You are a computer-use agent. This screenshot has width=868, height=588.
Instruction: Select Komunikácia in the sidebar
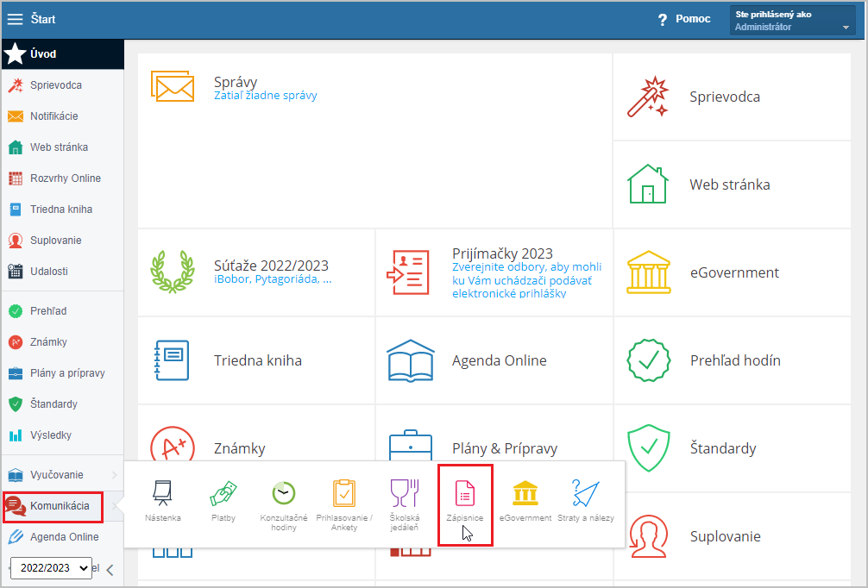(x=59, y=506)
